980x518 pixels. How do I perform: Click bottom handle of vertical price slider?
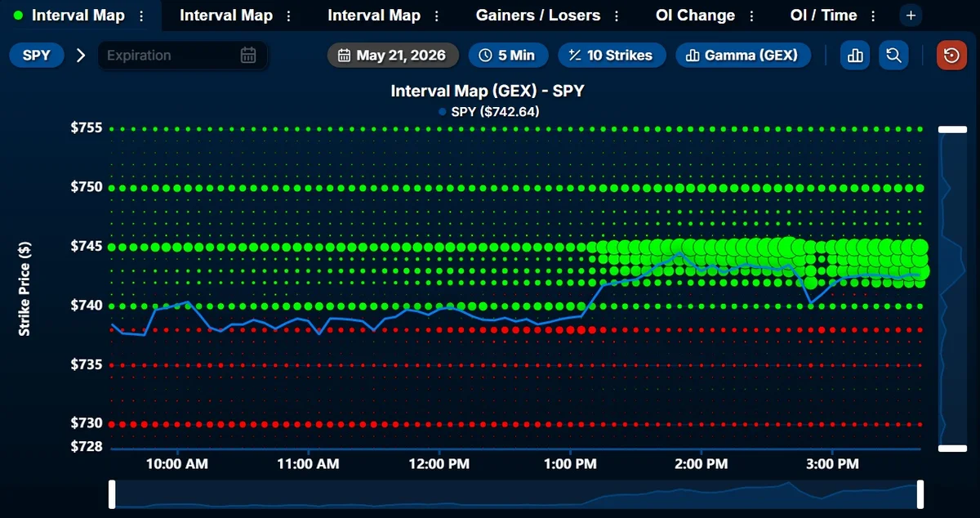click(952, 449)
